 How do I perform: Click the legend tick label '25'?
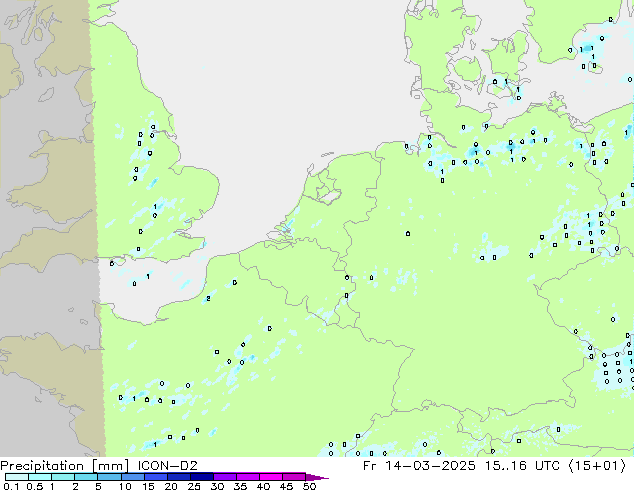coord(194,486)
